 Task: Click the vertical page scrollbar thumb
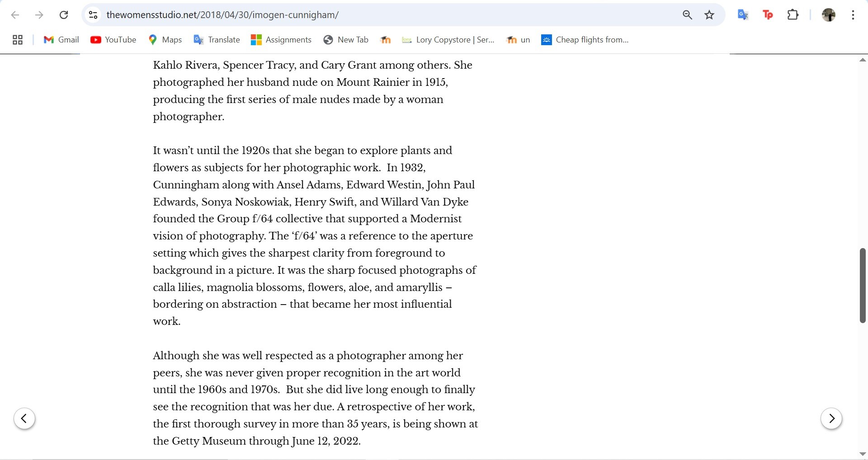pos(862,285)
